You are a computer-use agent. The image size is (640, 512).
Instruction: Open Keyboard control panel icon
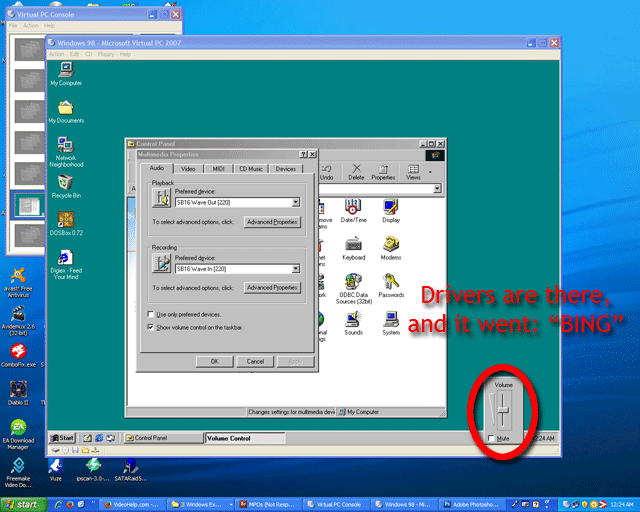(353, 248)
